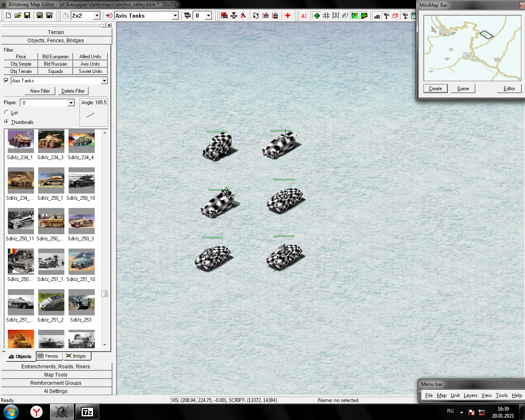Click the red 3D box outline icon
The width and height of the screenshot is (525, 420).
[395, 16]
